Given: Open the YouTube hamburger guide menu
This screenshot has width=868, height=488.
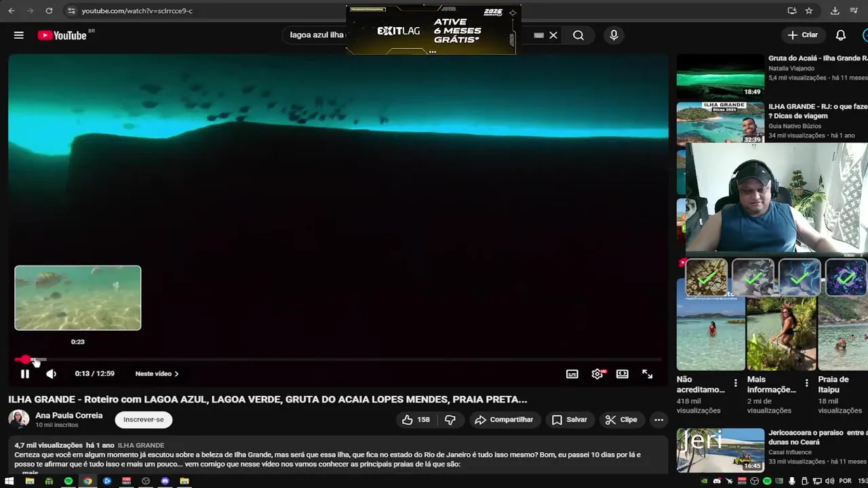Looking at the screenshot, I should coord(19,35).
